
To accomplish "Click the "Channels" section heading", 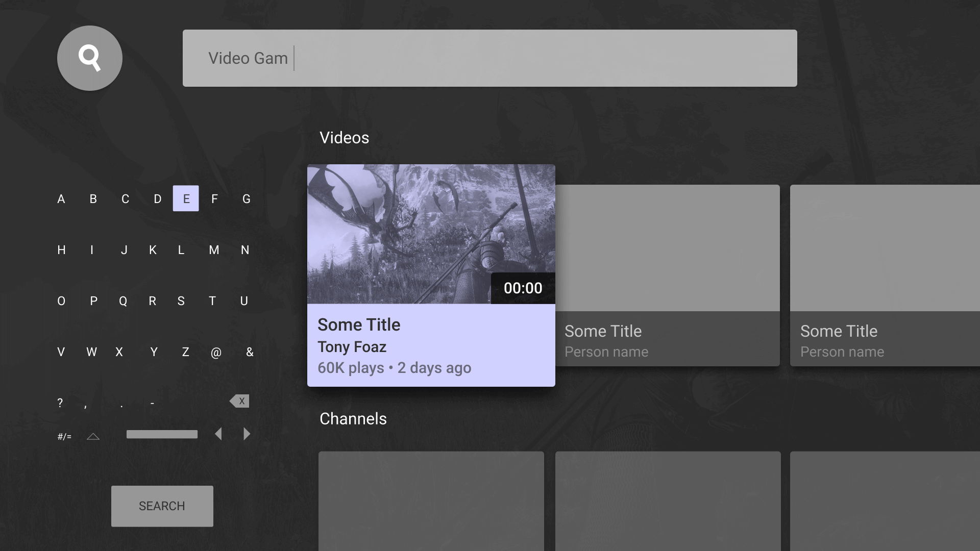I will coord(353,419).
